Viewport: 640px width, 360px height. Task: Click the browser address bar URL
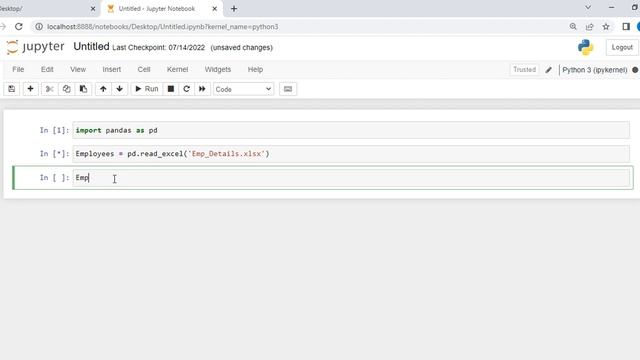(x=162, y=27)
